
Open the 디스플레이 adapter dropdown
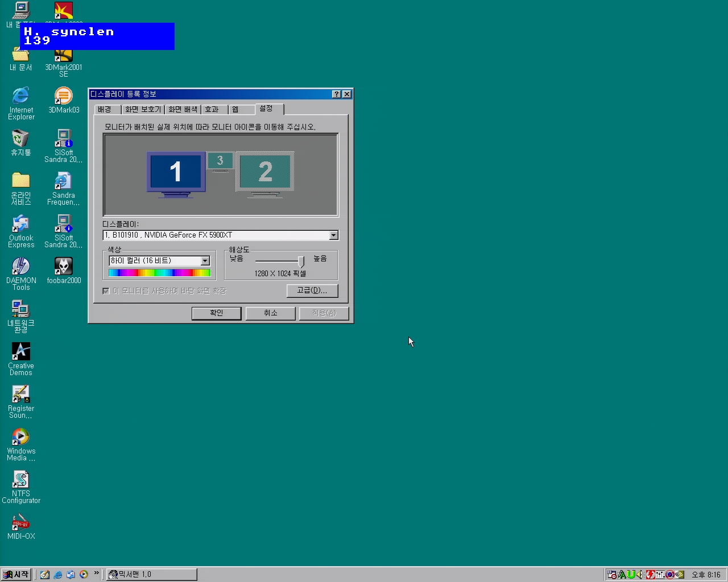tap(334, 235)
